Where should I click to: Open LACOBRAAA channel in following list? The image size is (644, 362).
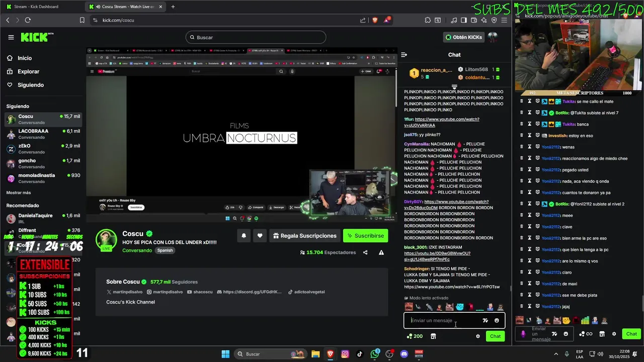coord(43,134)
